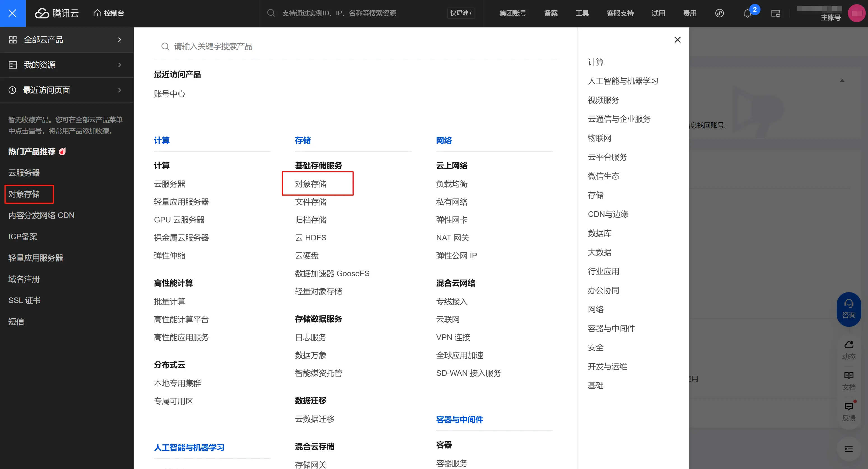
Task: Click the 我的资源 list icon
Action: (x=13, y=65)
